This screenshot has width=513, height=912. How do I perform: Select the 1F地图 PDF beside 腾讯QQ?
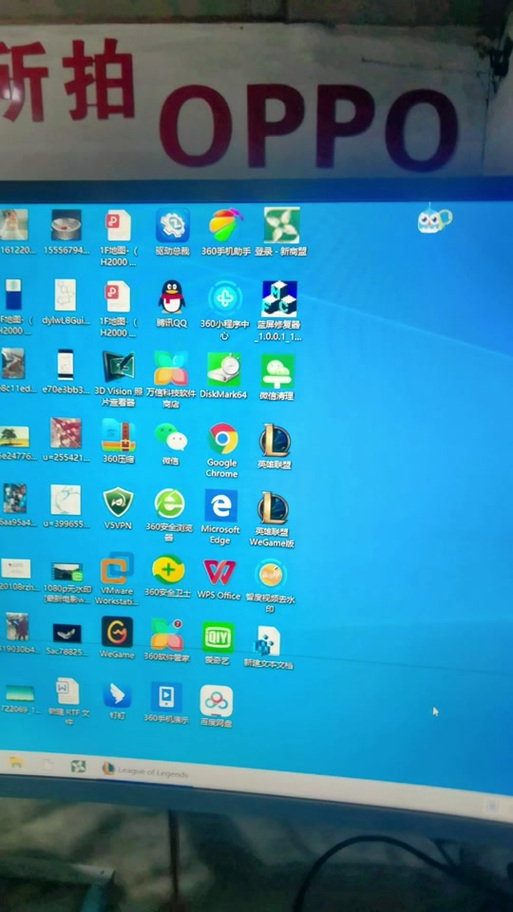118,309
